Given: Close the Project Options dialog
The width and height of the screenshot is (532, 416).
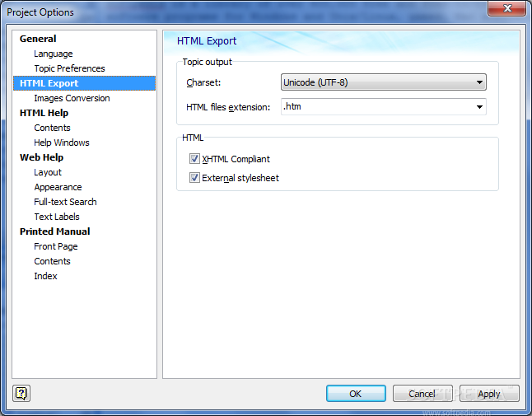Looking at the screenshot, I should [x=506, y=8].
